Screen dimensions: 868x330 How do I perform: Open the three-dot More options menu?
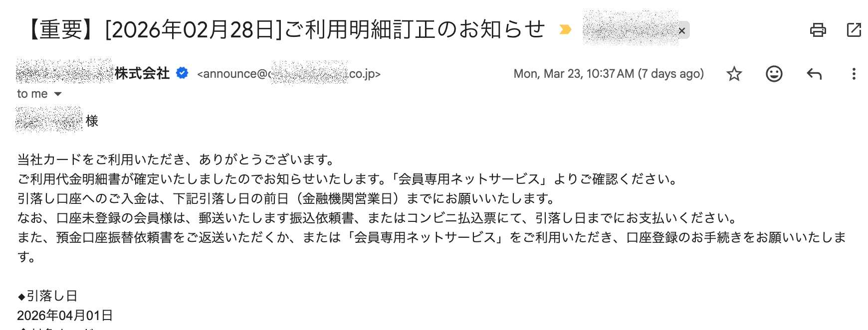pos(854,74)
